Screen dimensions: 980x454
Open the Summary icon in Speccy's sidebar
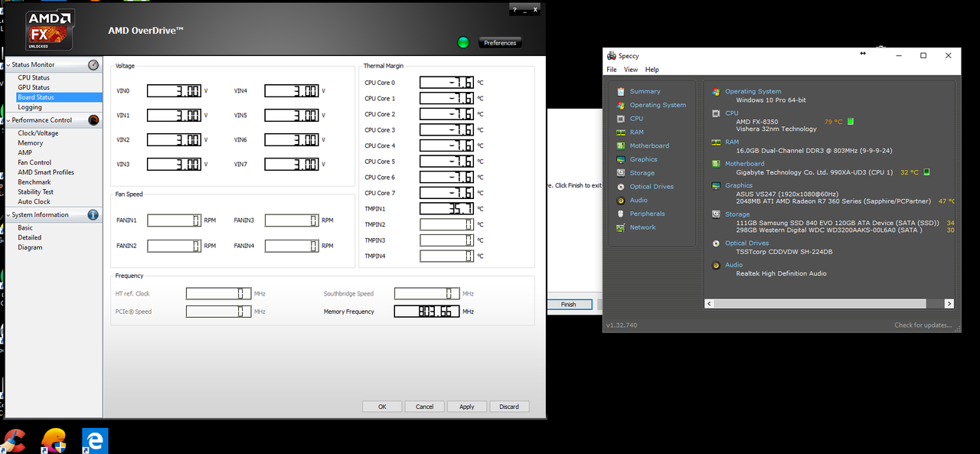[621, 92]
